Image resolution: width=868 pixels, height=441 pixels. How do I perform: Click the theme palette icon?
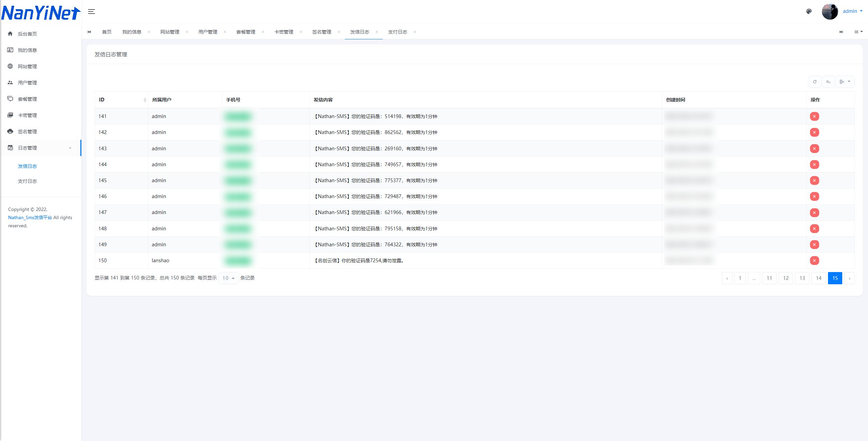tap(809, 11)
